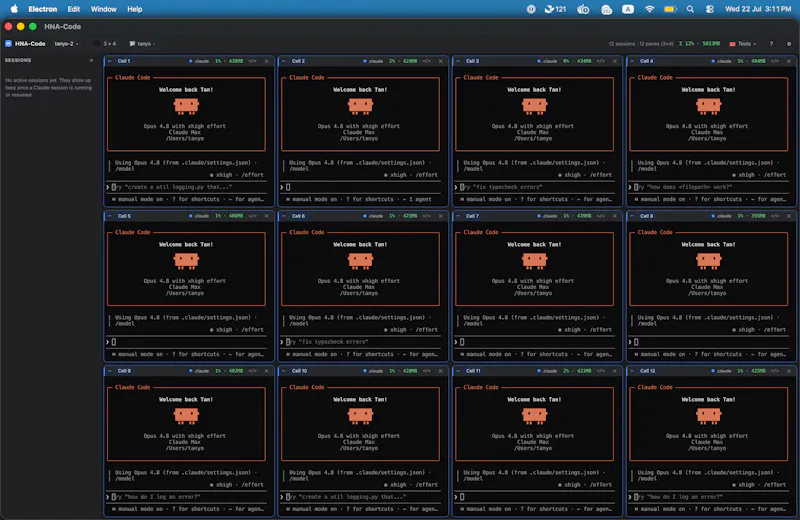Close the Cell 1 pane
The height and width of the screenshot is (520, 800).
tap(266, 61)
